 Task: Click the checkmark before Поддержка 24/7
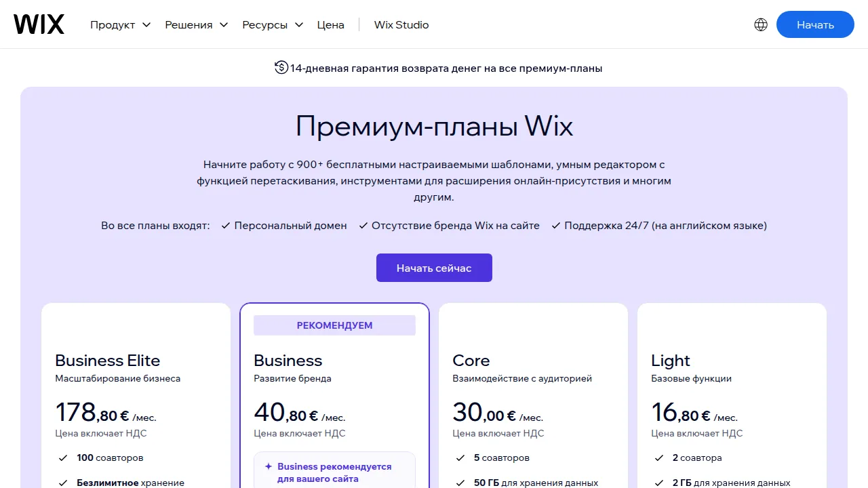pos(556,226)
